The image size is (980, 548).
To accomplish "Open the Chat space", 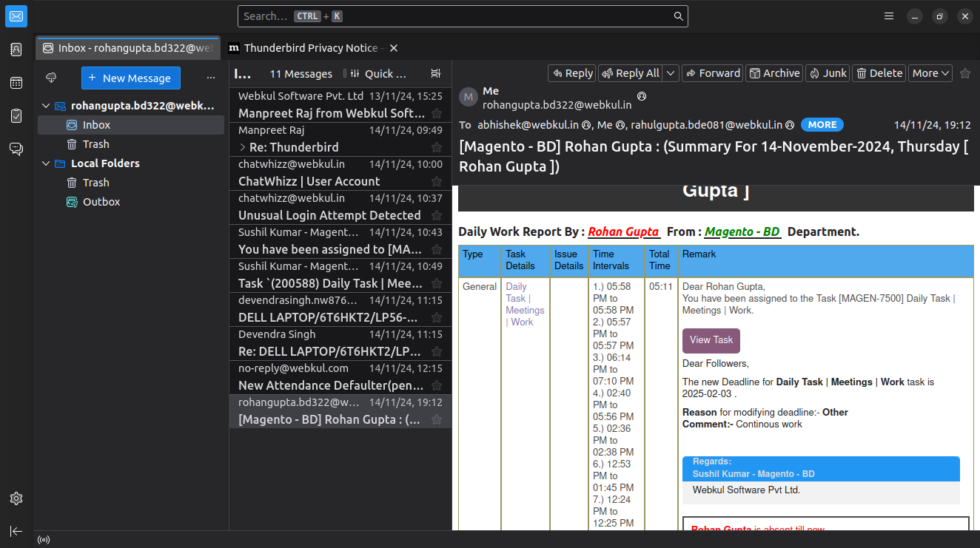I will pyautogui.click(x=16, y=149).
